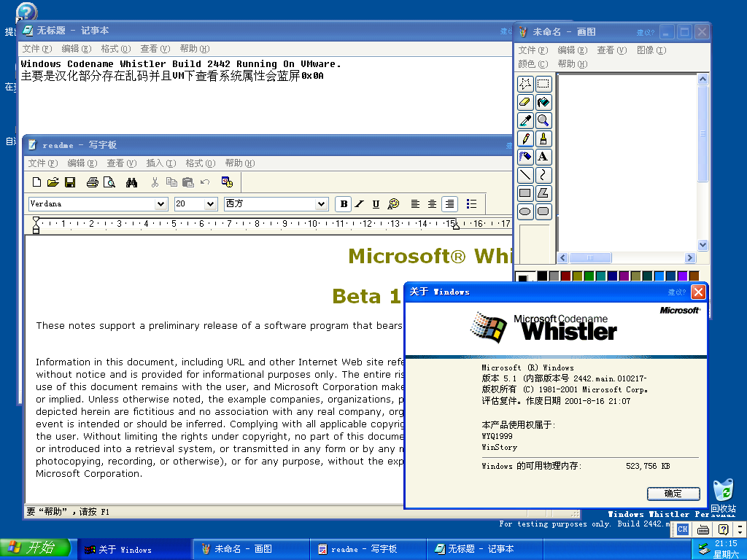Expand the Verdana font name dropdown

tap(161, 204)
